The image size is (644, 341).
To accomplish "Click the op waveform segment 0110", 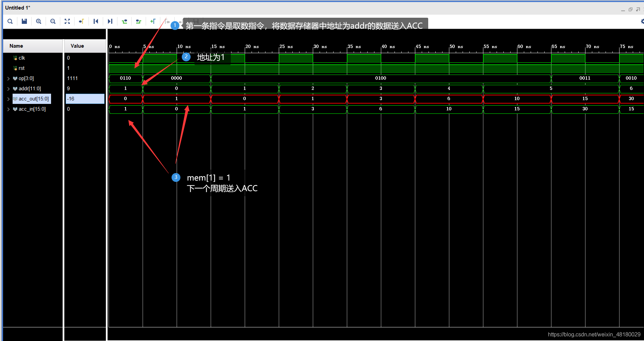I will (126, 78).
